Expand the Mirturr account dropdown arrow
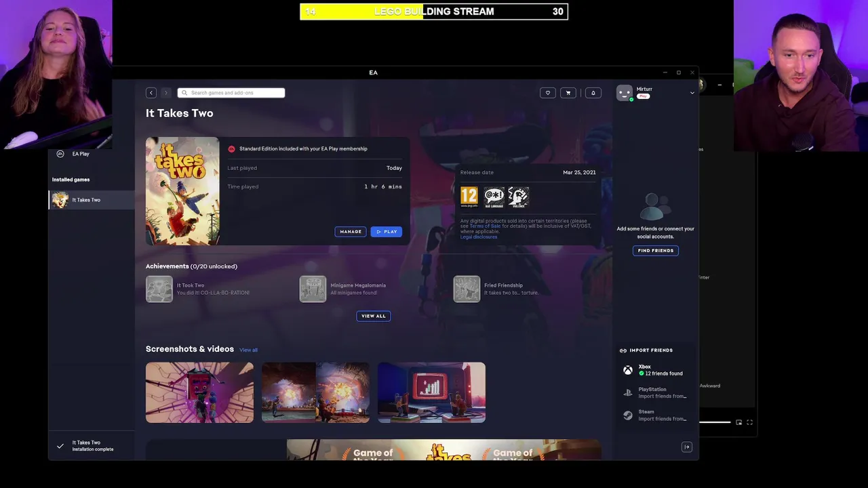Image resolution: width=868 pixels, height=488 pixels. [x=692, y=93]
